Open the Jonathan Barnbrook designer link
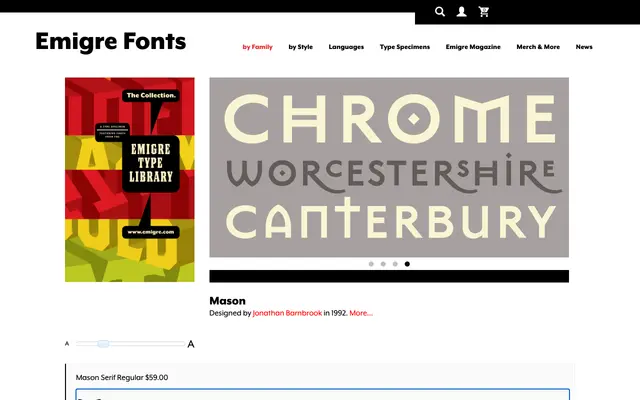The width and height of the screenshot is (640, 400). pyautogui.click(x=287, y=313)
